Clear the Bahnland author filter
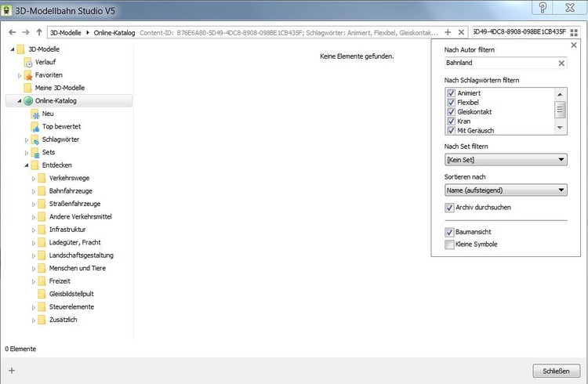The width and height of the screenshot is (588, 384). 561,63
